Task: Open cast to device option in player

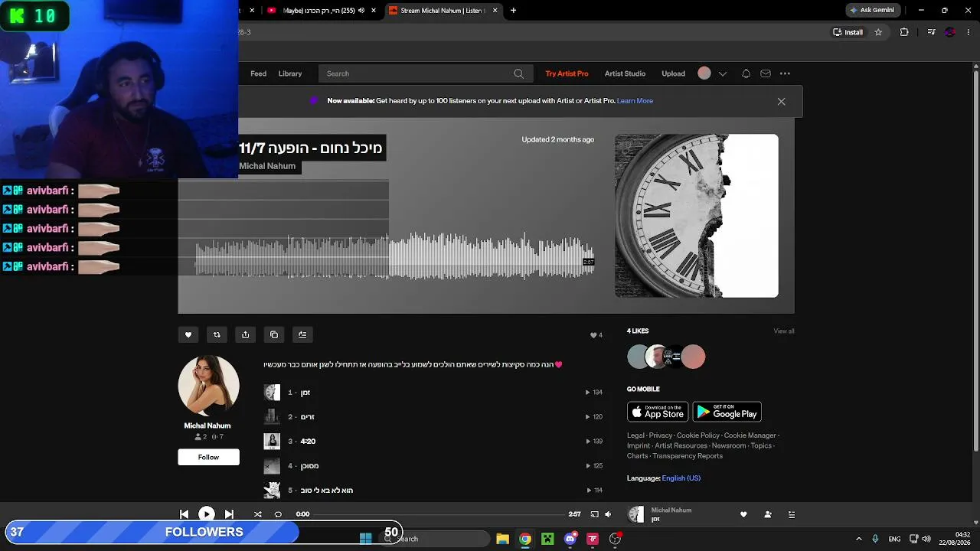Action: pyautogui.click(x=594, y=514)
